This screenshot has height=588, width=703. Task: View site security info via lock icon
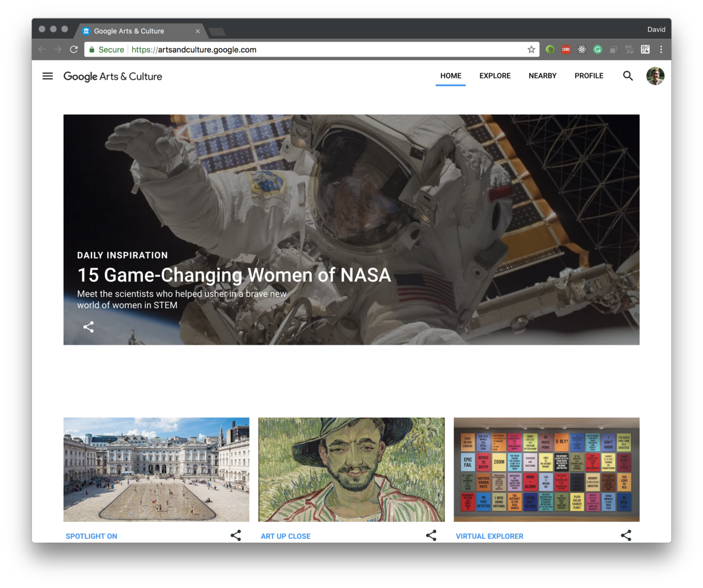[x=92, y=50]
